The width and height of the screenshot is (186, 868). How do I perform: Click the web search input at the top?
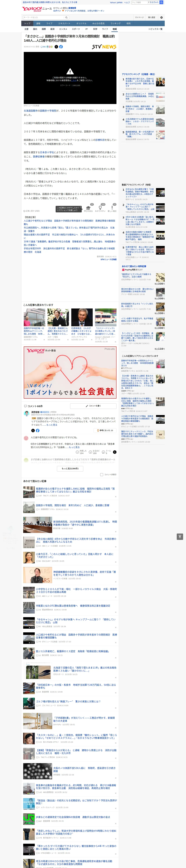(139, 2)
